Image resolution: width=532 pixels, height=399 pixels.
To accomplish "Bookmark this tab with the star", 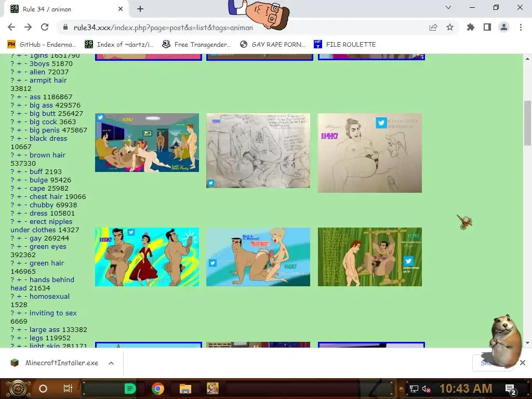I will (450, 28).
